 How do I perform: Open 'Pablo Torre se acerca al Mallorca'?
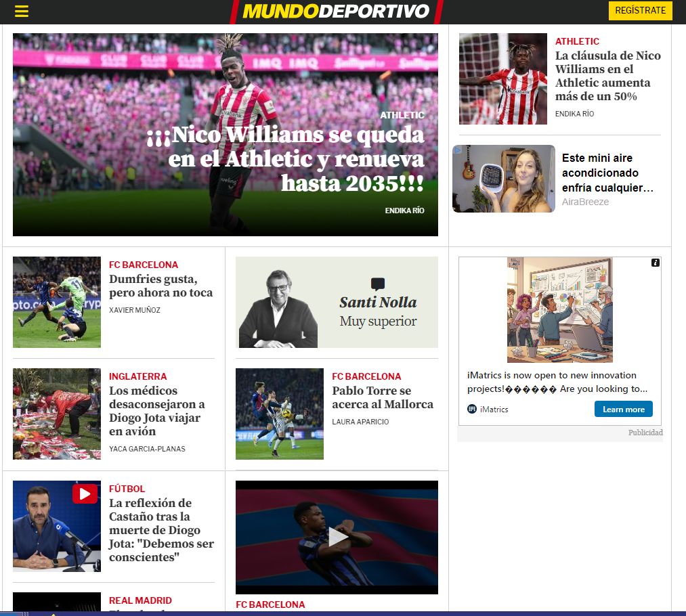(x=383, y=397)
